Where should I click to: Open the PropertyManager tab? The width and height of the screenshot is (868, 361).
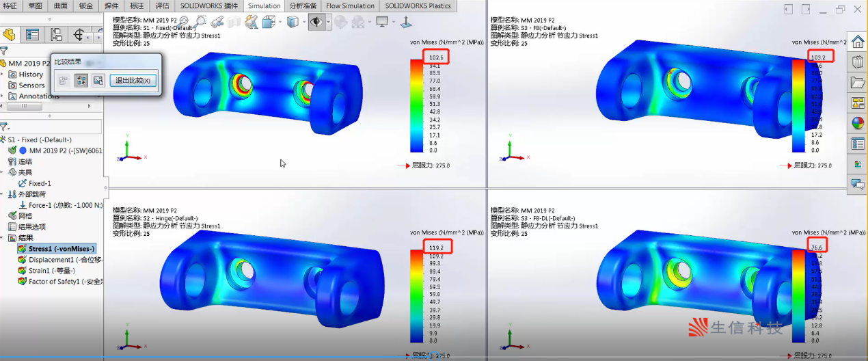[x=32, y=35]
